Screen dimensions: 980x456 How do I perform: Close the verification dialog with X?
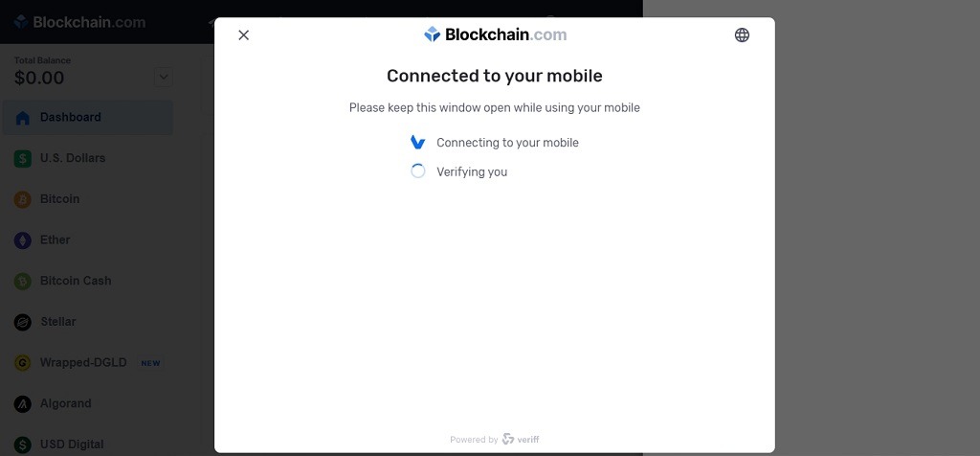click(x=244, y=35)
